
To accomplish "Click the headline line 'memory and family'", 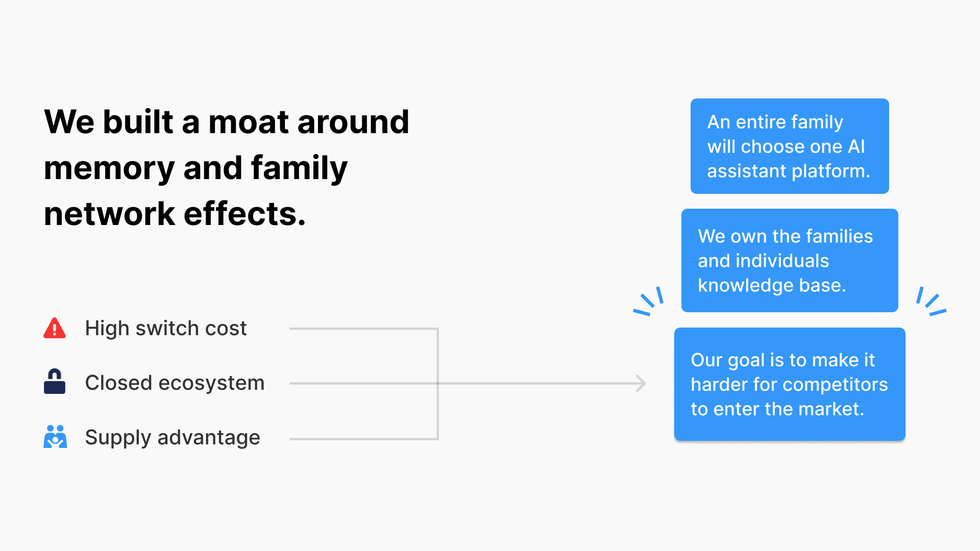I will [195, 168].
